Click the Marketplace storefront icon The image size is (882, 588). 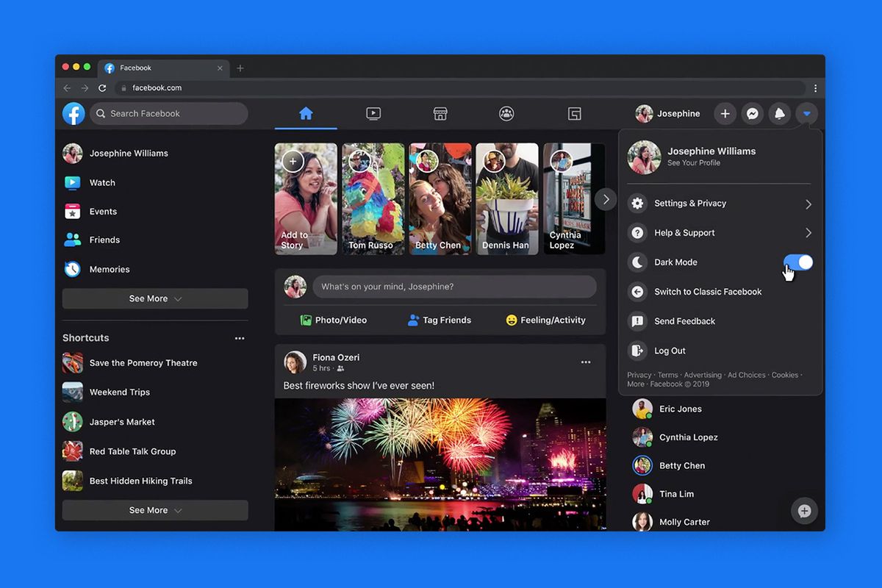(x=440, y=113)
